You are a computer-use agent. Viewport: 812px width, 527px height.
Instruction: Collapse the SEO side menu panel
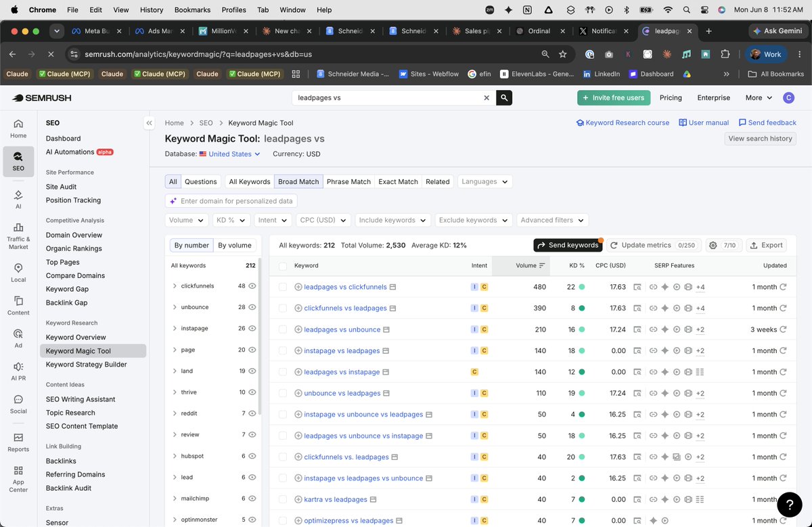tap(150, 122)
